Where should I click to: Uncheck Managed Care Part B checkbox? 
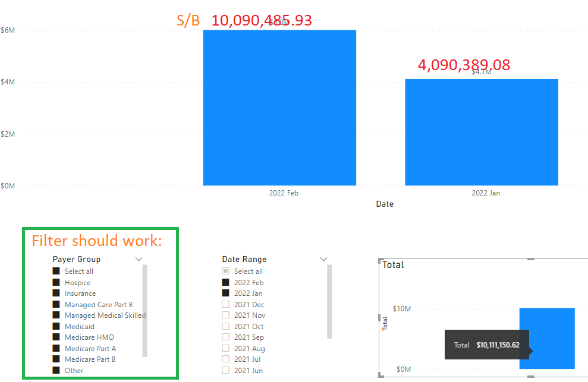pos(56,304)
